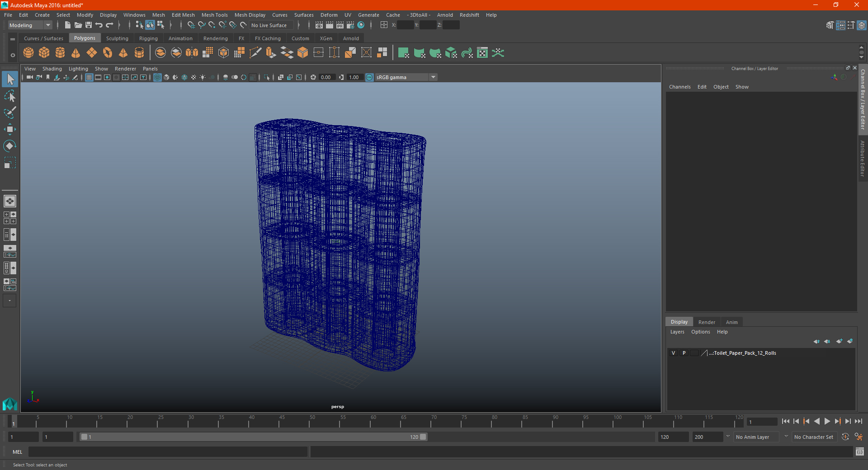The width and height of the screenshot is (868, 470).
Task: Create a polygon pipe from the shelf
Action: point(139,53)
